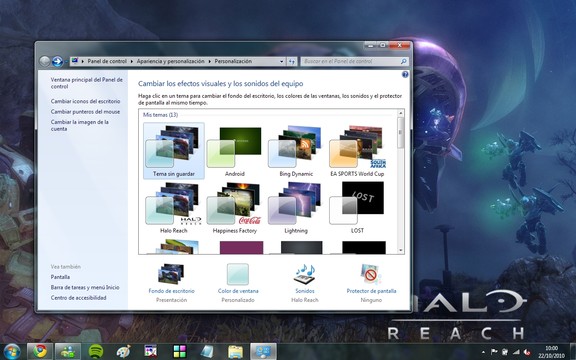Image resolution: width=576 pixels, height=360 pixels.
Task: Click the address bar computer icon
Action: tap(75, 61)
